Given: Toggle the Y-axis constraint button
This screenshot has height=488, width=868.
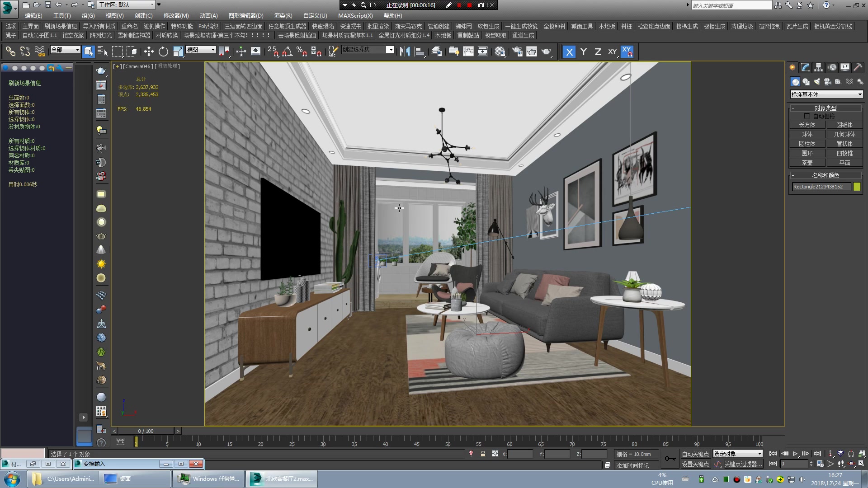Looking at the screenshot, I should point(582,51).
